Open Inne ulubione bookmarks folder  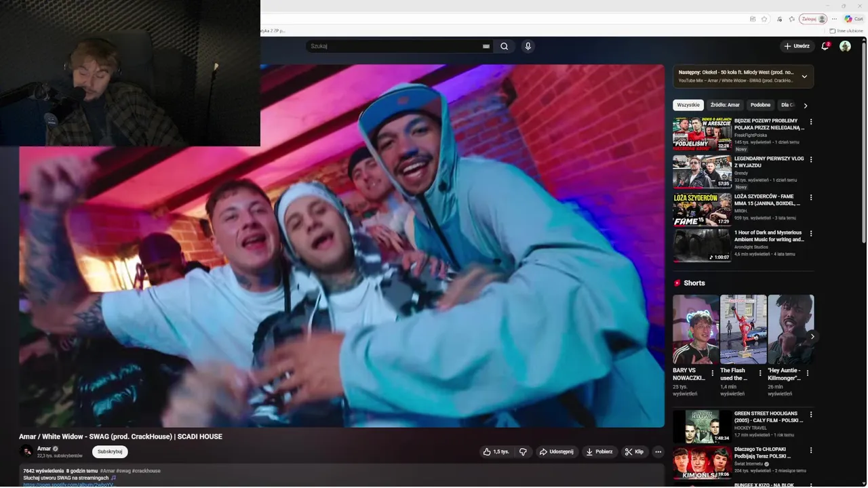(x=846, y=30)
